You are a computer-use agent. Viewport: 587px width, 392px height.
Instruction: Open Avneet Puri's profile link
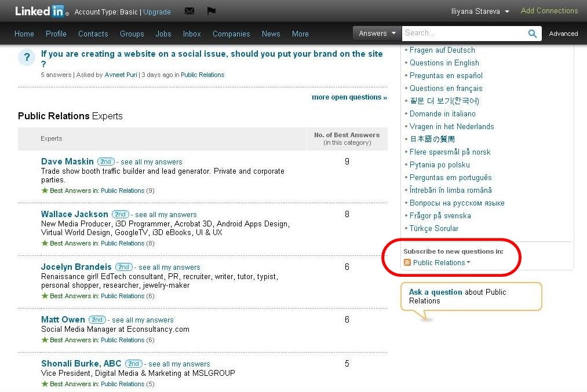(x=121, y=75)
